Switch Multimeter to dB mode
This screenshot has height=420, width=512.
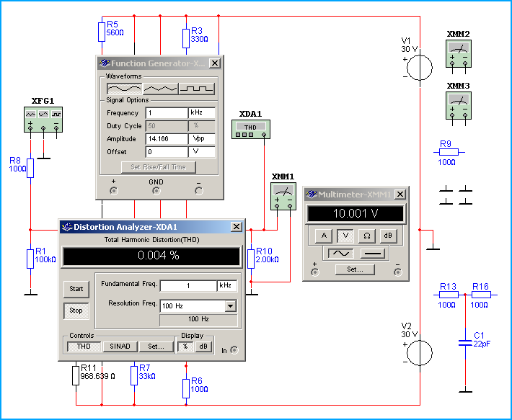click(388, 236)
